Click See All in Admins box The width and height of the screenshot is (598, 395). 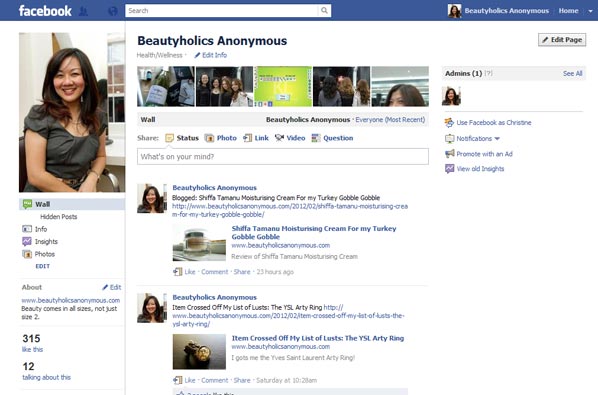click(573, 74)
